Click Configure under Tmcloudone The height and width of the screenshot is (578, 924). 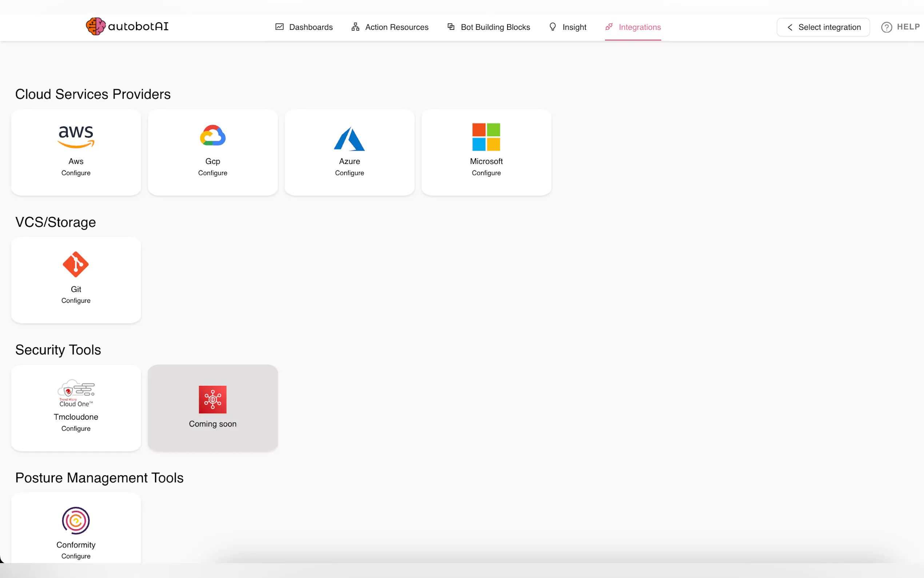click(x=76, y=428)
